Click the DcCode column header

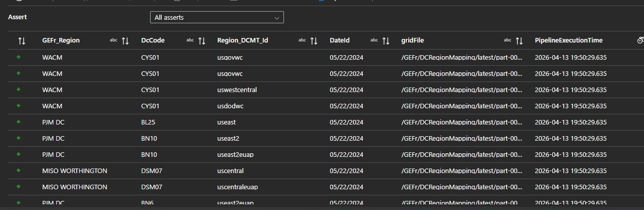[x=153, y=40]
